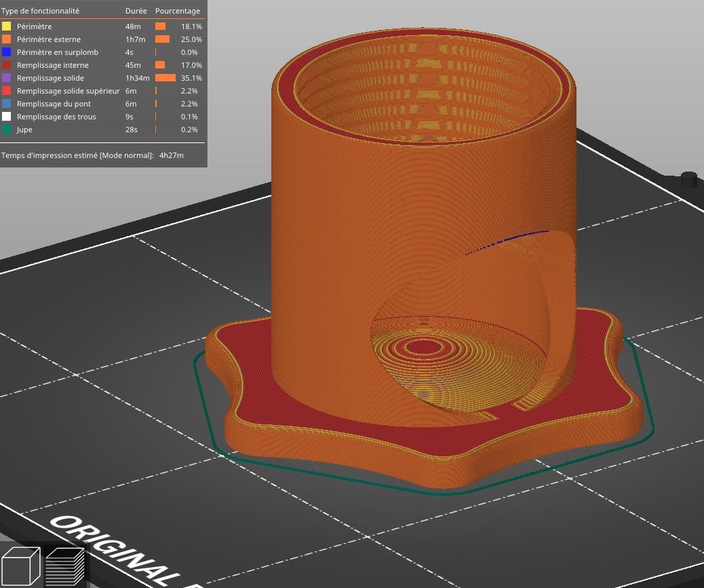Click the 17.0% percentage value
704x588 pixels.
[x=191, y=65]
